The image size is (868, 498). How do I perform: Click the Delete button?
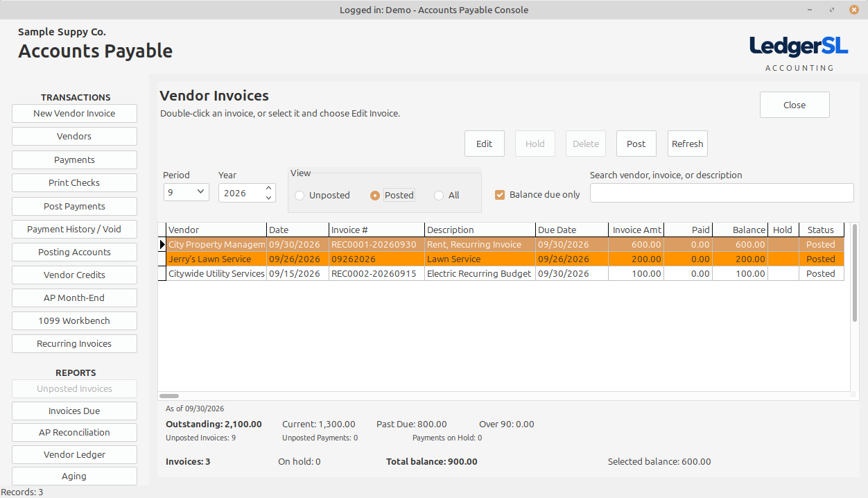(x=586, y=144)
